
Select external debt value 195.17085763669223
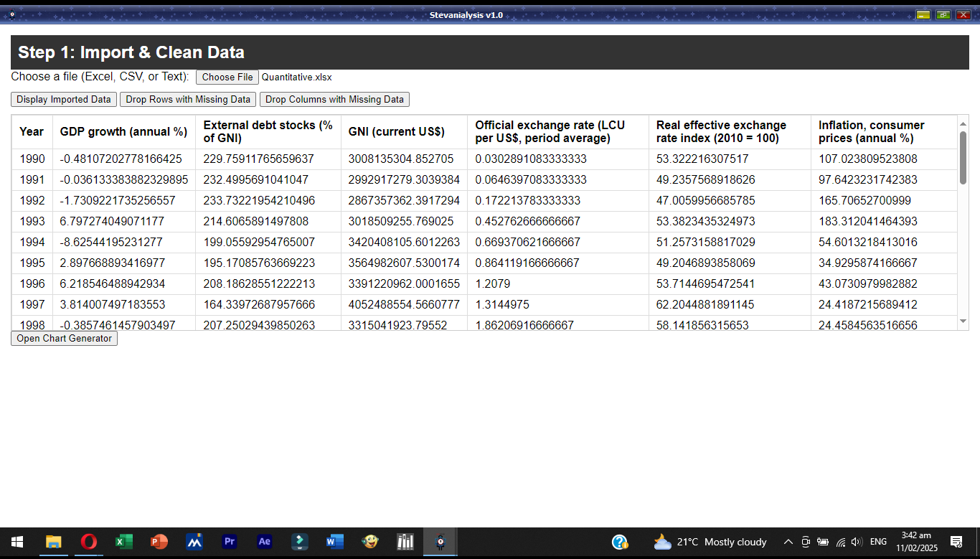pos(268,263)
